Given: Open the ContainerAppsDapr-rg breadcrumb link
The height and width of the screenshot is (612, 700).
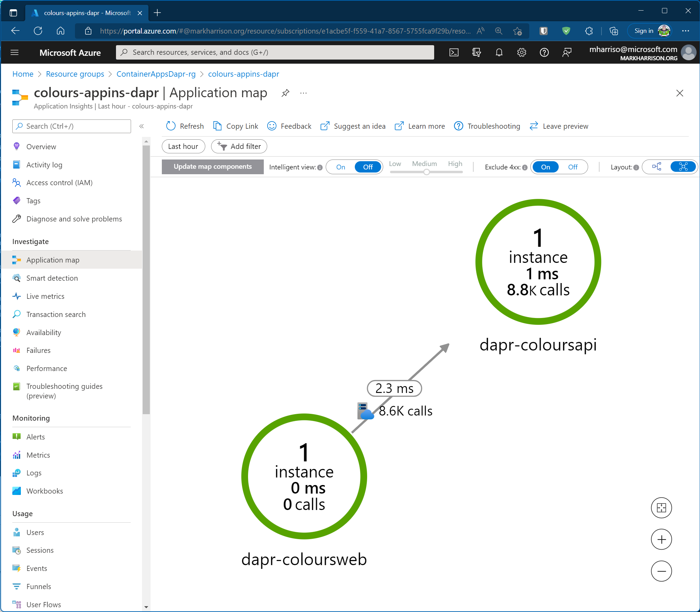Looking at the screenshot, I should [156, 74].
